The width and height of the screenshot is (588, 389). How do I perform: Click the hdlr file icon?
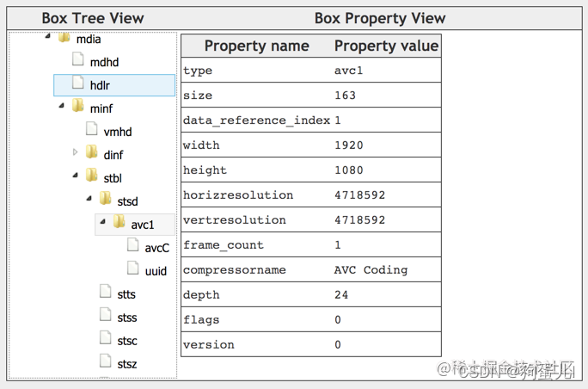point(78,83)
